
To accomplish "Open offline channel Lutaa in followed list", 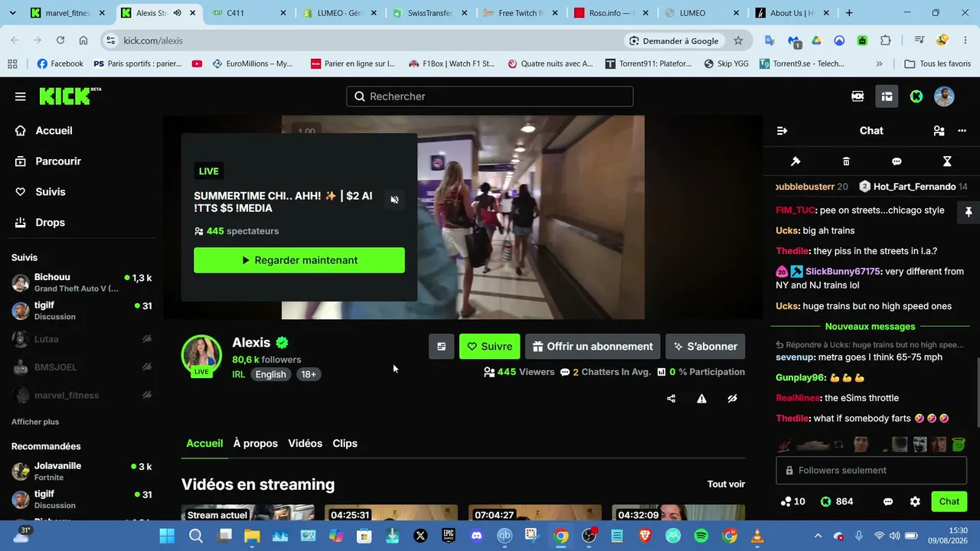I will click(81, 339).
